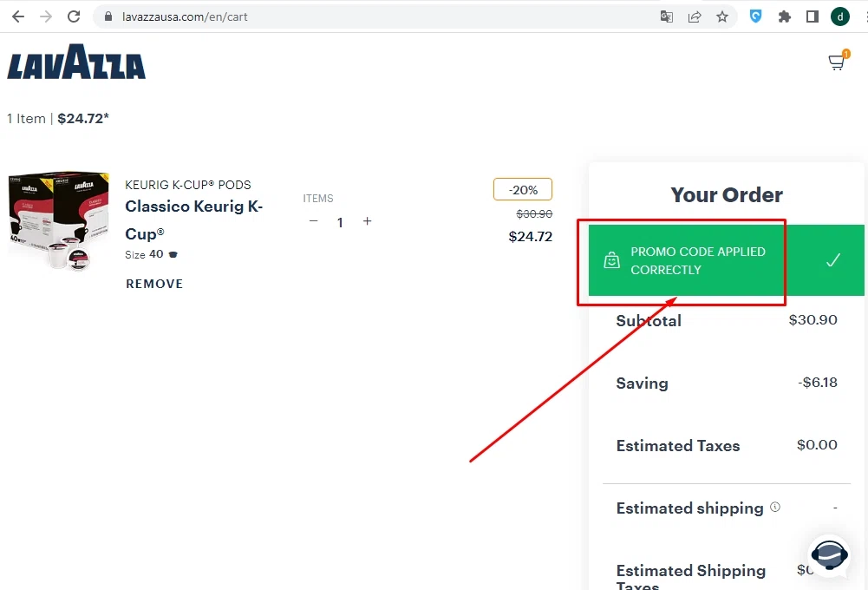Remove Classico Keurig K-Cup from cart

(154, 284)
